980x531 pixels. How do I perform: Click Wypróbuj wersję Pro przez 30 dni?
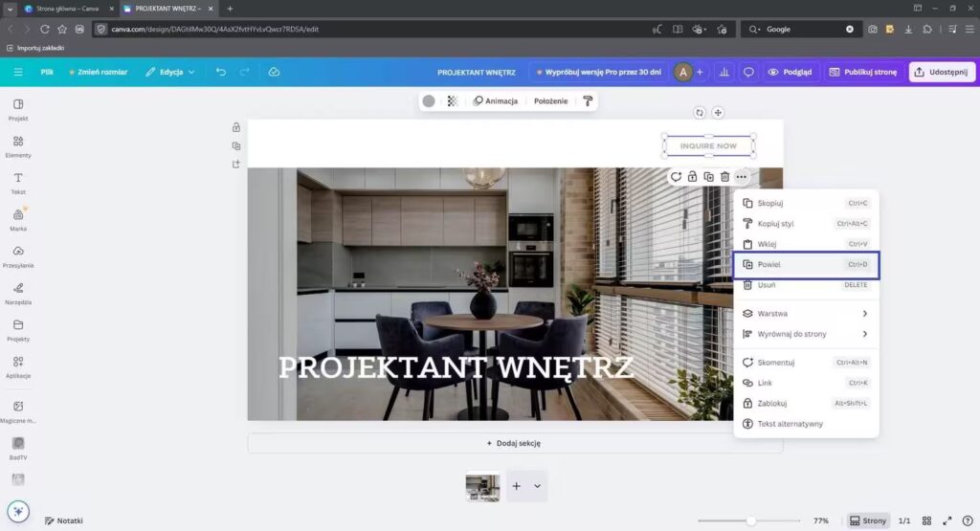599,72
